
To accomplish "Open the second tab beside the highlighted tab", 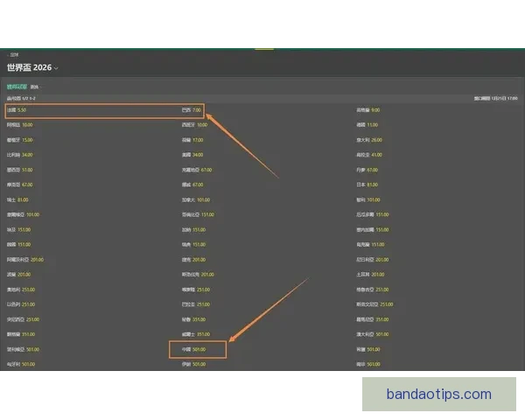I will [x=34, y=87].
